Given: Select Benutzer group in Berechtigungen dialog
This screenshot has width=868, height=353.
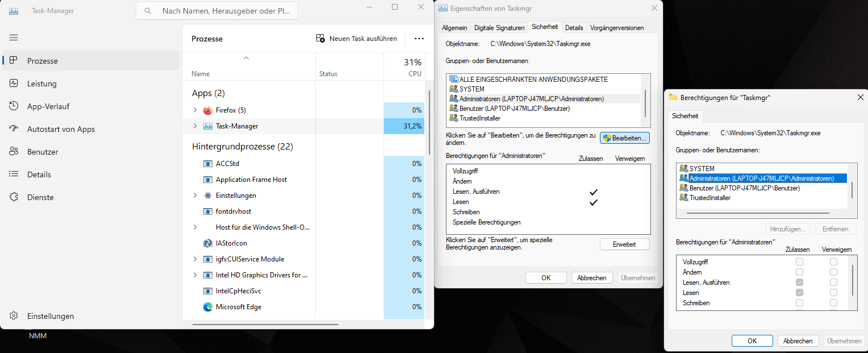Looking at the screenshot, I should 739,188.
